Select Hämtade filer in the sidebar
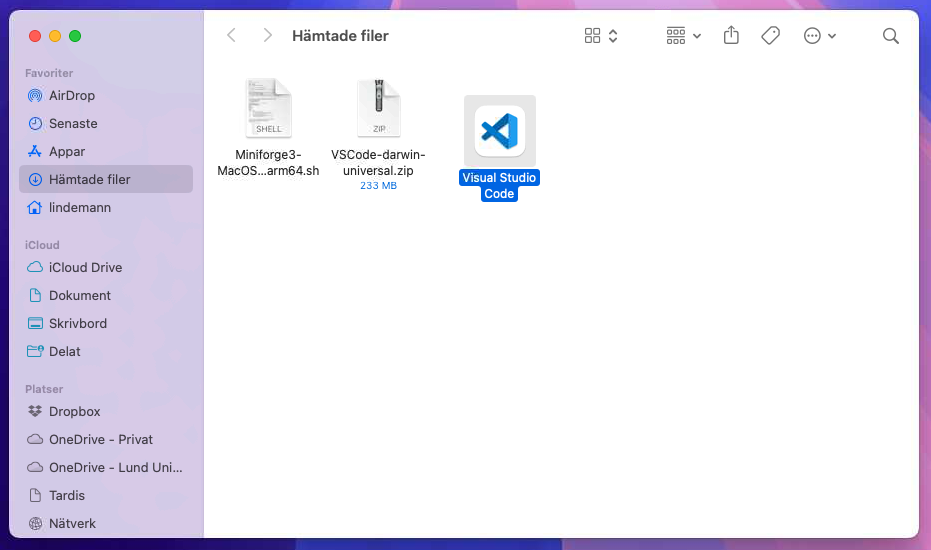 click(x=106, y=179)
